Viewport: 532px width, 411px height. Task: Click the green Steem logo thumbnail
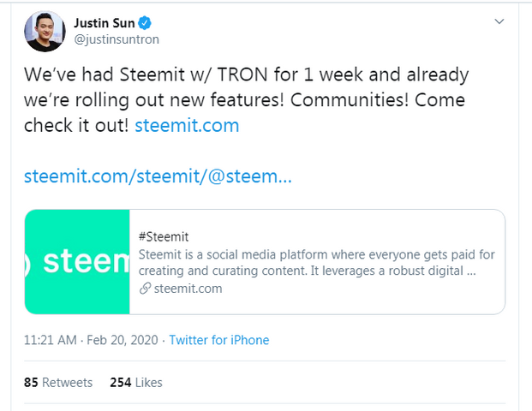[77, 262]
